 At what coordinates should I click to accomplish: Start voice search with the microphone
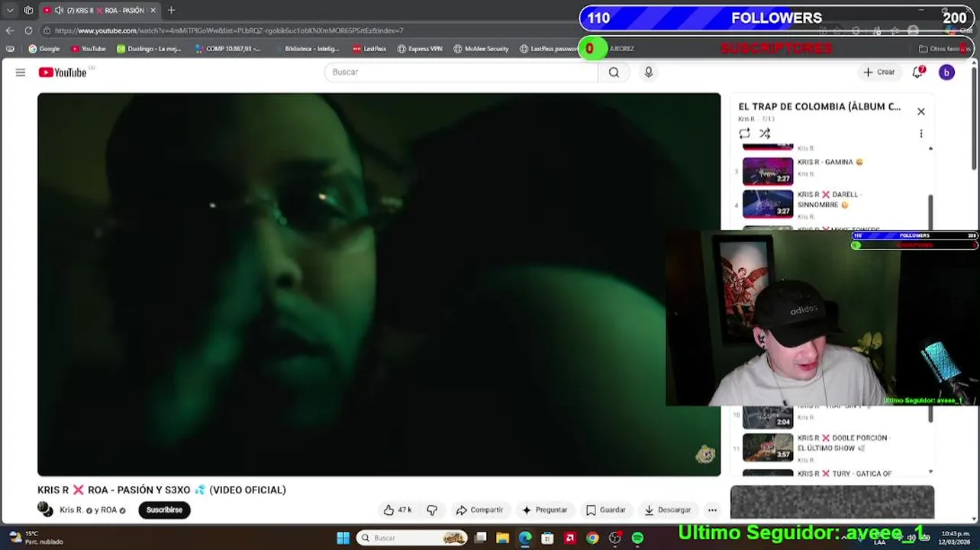[648, 72]
